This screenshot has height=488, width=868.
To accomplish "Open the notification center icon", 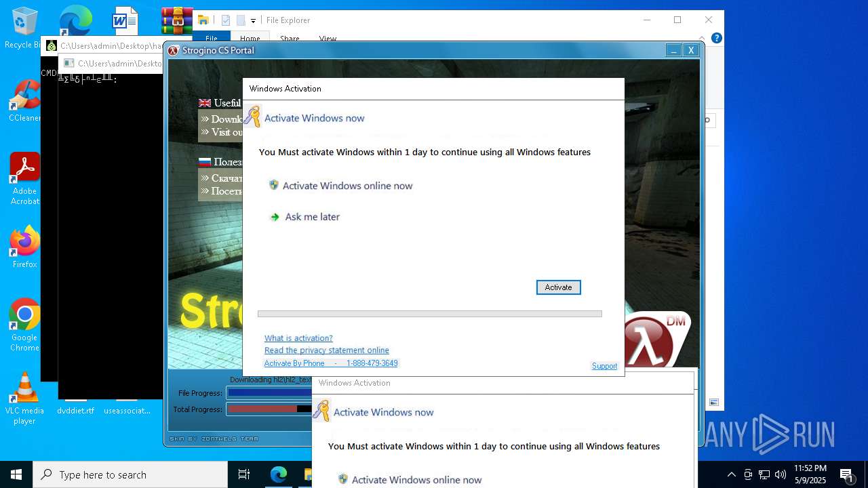I will coord(847,474).
